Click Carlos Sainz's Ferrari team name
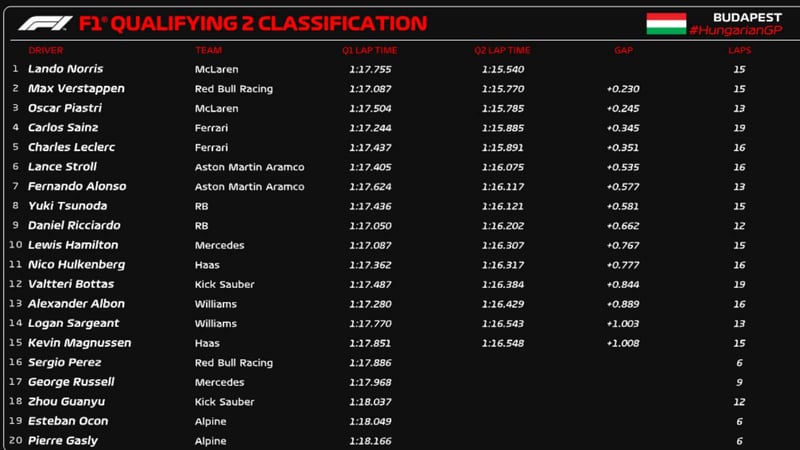Screen dimensions: 800x450 pos(211,128)
